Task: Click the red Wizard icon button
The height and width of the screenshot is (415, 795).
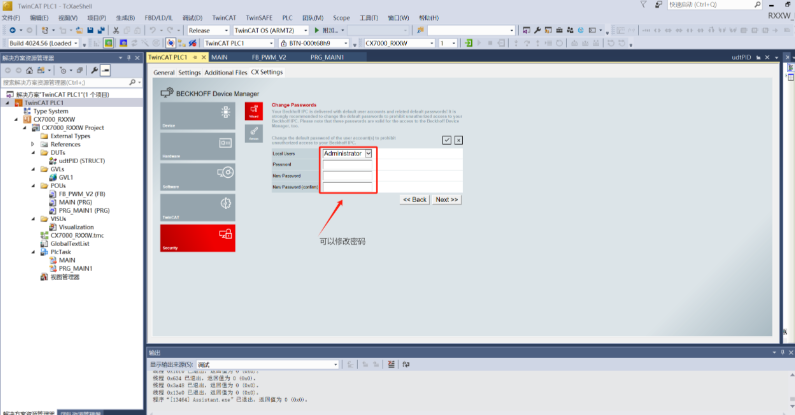Action: [252, 112]
